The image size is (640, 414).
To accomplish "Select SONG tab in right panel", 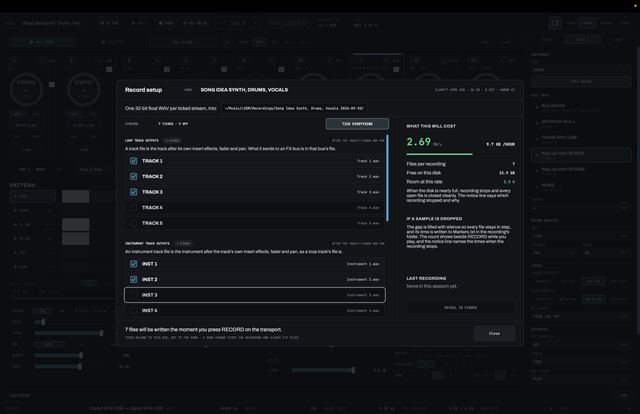I will (618, 40).
